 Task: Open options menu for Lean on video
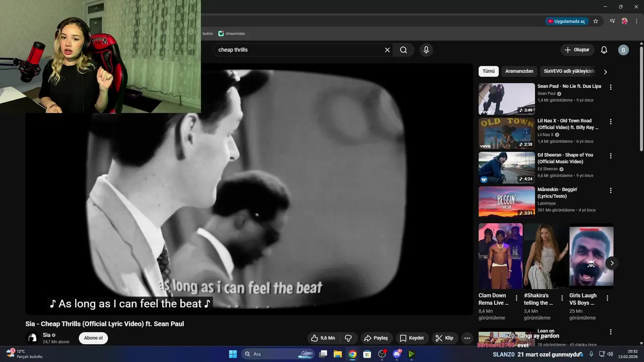(611, 332)
